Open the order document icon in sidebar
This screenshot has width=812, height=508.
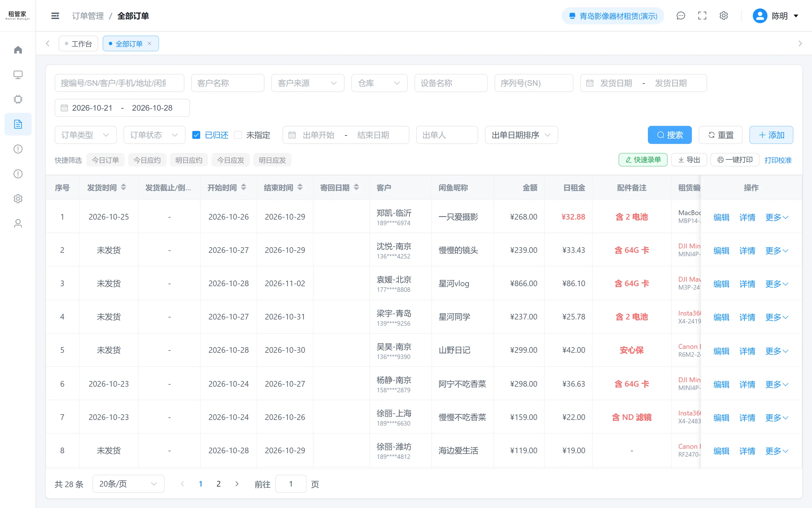(18, 124)
